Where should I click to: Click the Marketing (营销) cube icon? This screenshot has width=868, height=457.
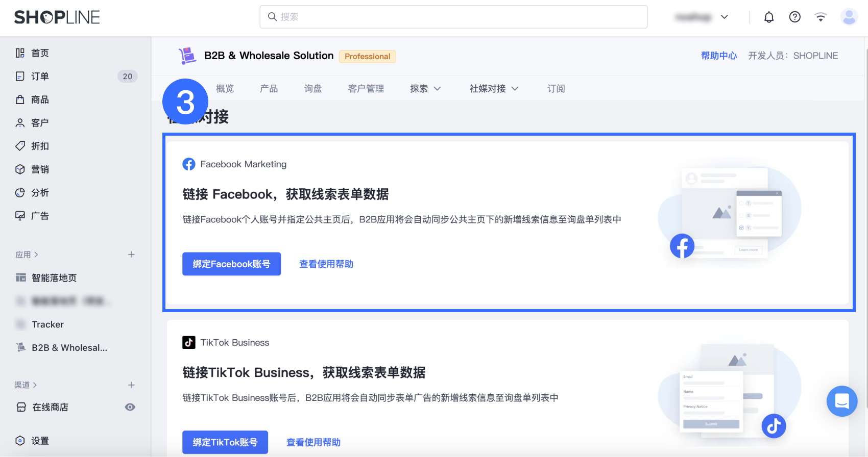click(x=20, y=169)
